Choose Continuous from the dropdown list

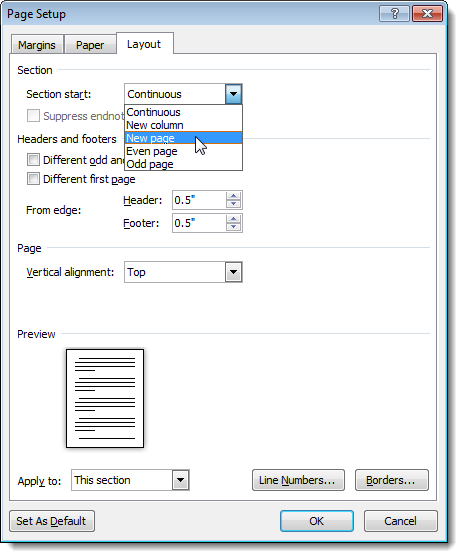[x=183, y=112]
